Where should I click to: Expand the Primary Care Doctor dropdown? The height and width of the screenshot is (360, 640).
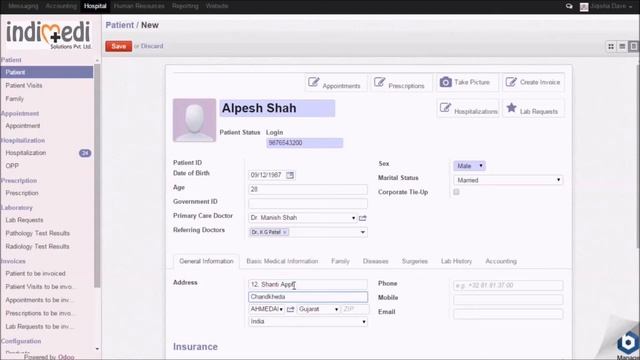click(x=353, y=218)
